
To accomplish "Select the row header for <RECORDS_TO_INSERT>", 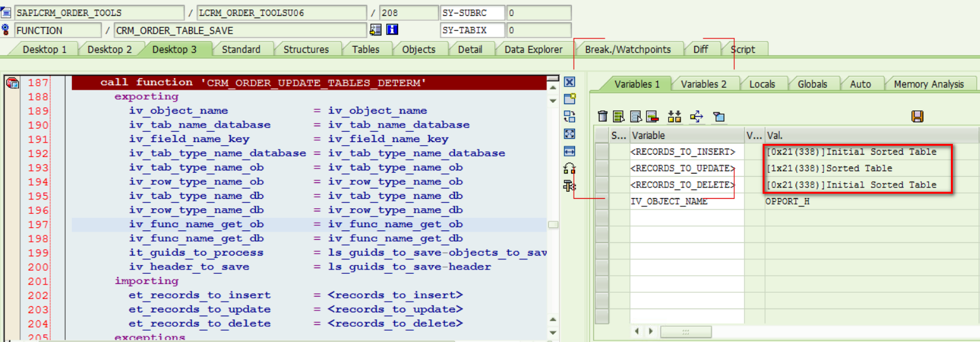I will click(x=602, y=151).
